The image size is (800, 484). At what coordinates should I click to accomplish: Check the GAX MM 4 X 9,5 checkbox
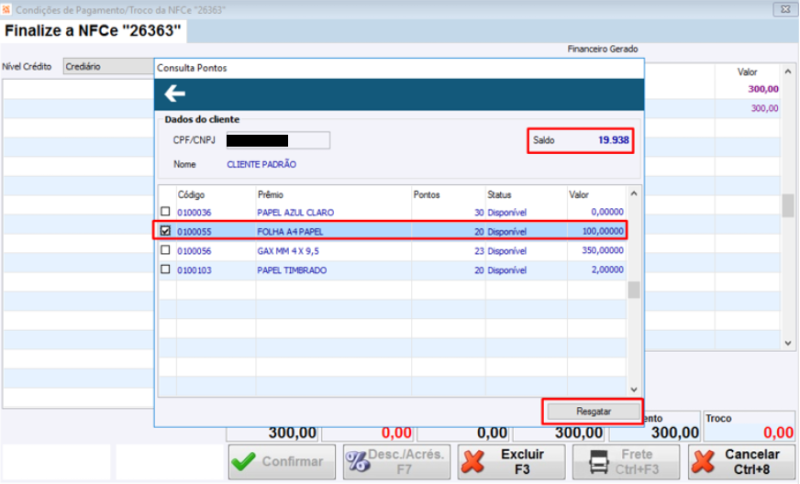point(165,250)
